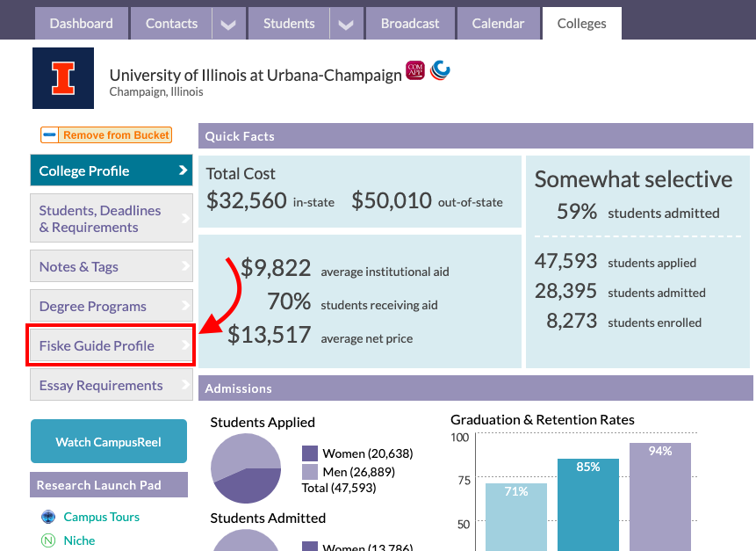This screenshot has height=551, width=756.
Task: Open Students, Deadlines & Requirements section
Action: [x=112, y=218]
